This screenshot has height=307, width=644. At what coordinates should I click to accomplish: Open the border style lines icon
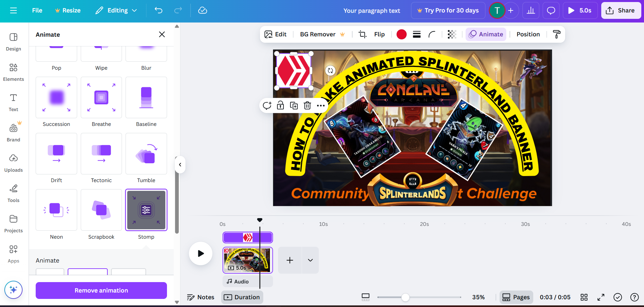417,34
